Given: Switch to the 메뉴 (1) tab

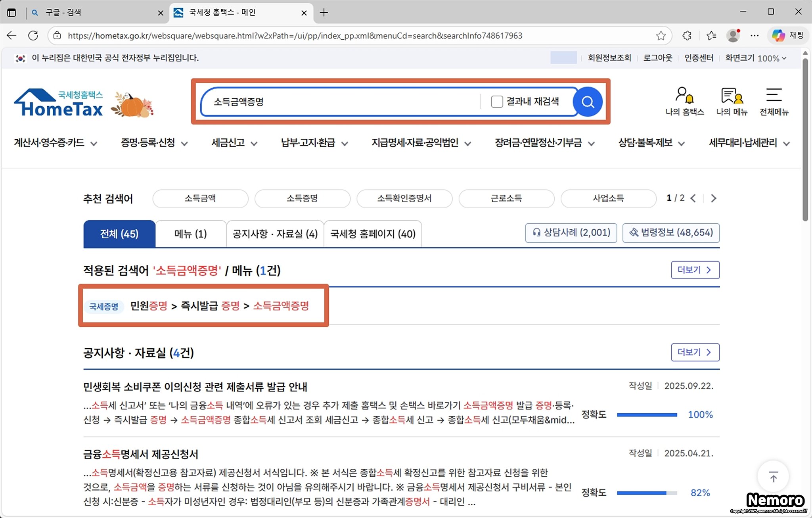Looking at the screenshot, I should pos(191,234).
